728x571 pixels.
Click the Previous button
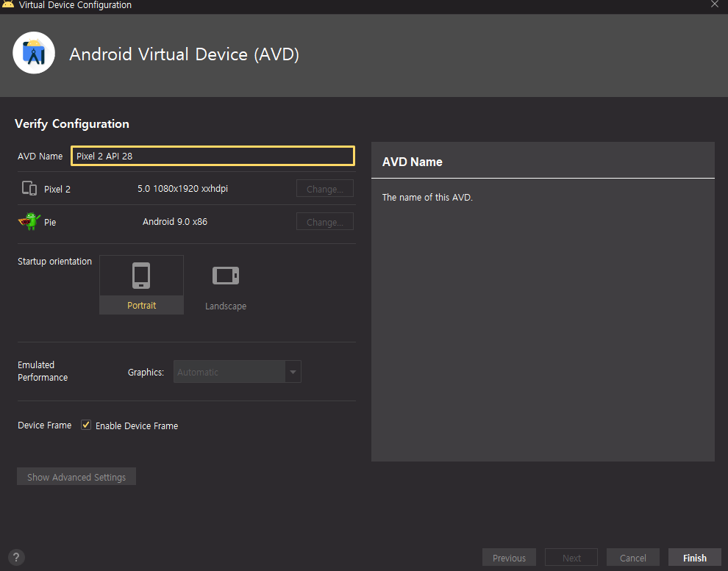[510, 558]
